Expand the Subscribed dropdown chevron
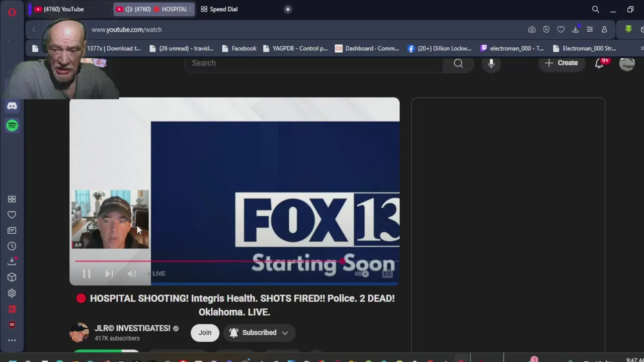Viewport: 644px width, 362px height. (x=285, y=333)
